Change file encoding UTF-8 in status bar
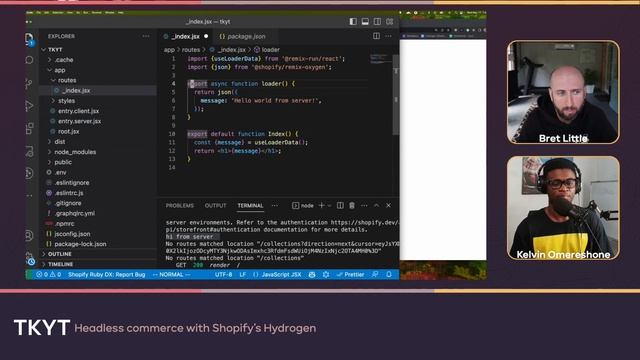 223,275
